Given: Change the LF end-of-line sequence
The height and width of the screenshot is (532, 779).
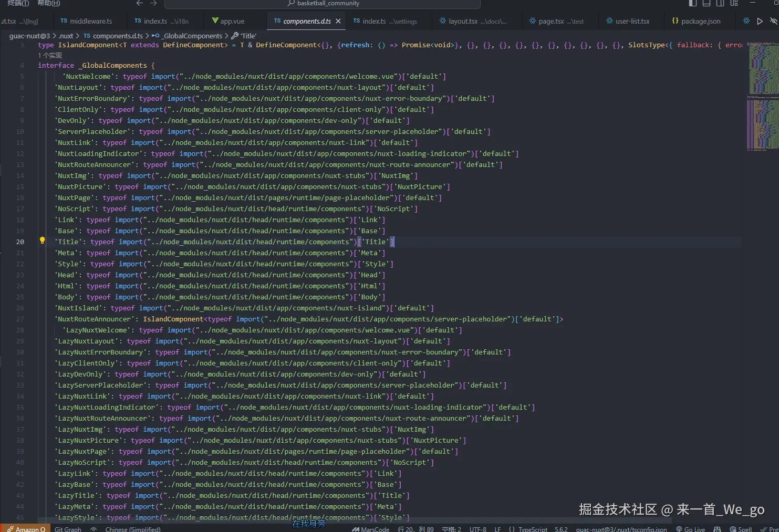Looking at the screenshot, I should tap(497, 529).
